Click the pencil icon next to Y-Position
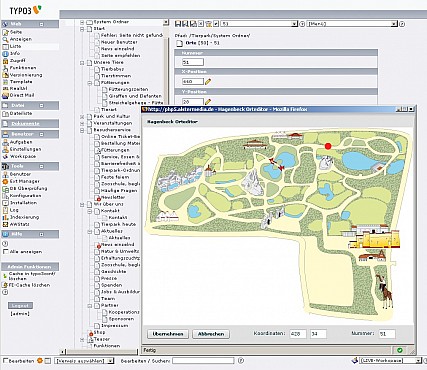This screenshot has width=427, height=370. pos(208,101)
